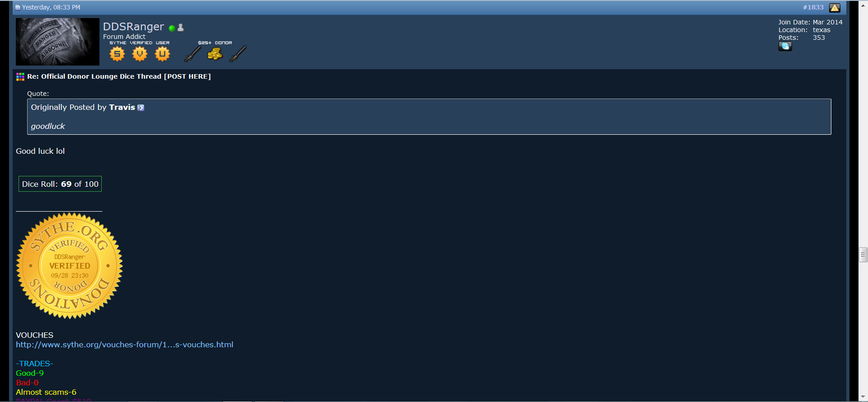Click the view original post arrow beside Travis
This screenshot has width=868, height=402.
141,108
